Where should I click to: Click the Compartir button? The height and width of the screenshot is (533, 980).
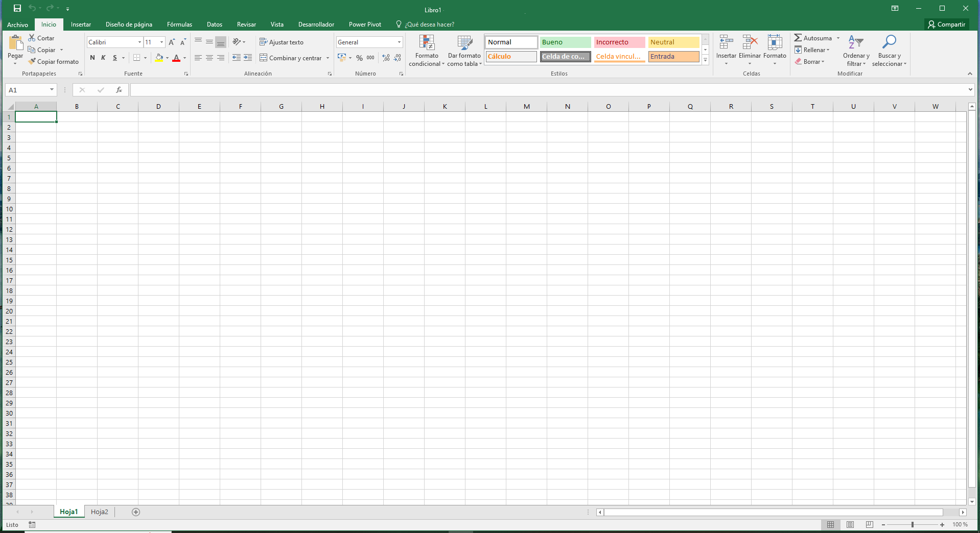pyautogui.click(x=946, y=24)
